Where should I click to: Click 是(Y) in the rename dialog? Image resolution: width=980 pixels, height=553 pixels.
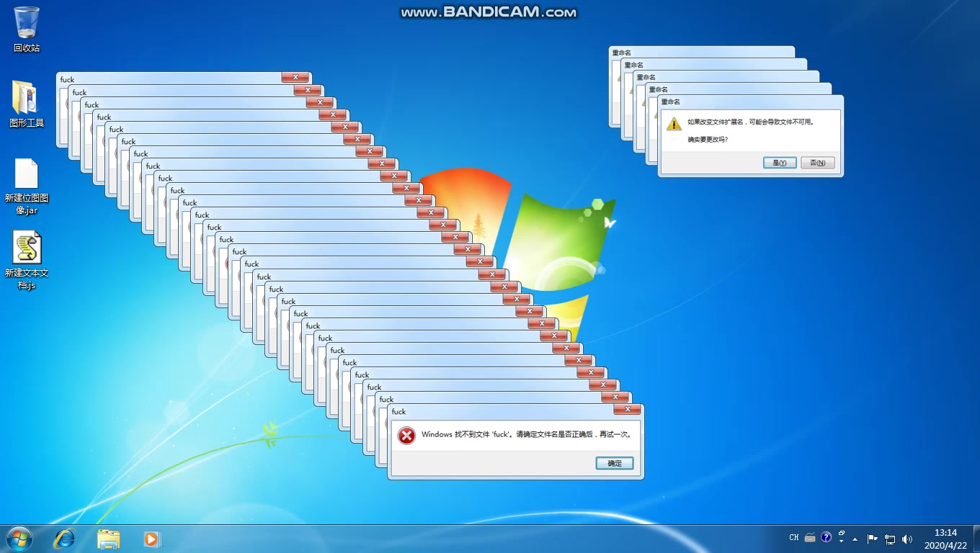tap(780, 163)
